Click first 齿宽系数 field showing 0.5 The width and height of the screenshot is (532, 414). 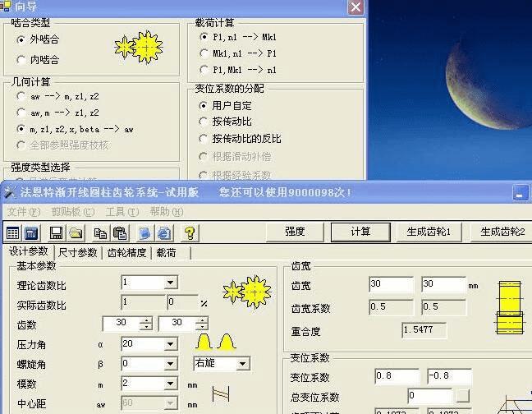pos(391,307)
